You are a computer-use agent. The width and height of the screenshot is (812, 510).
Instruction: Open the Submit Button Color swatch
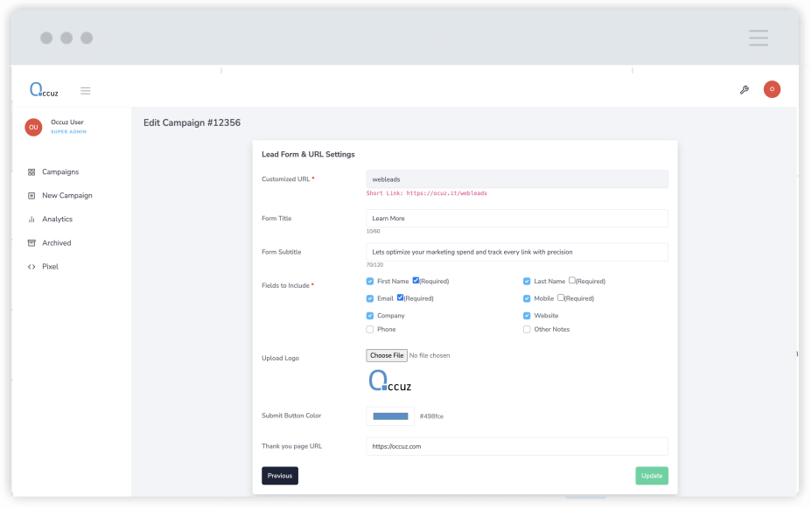(x=390, y=416)
